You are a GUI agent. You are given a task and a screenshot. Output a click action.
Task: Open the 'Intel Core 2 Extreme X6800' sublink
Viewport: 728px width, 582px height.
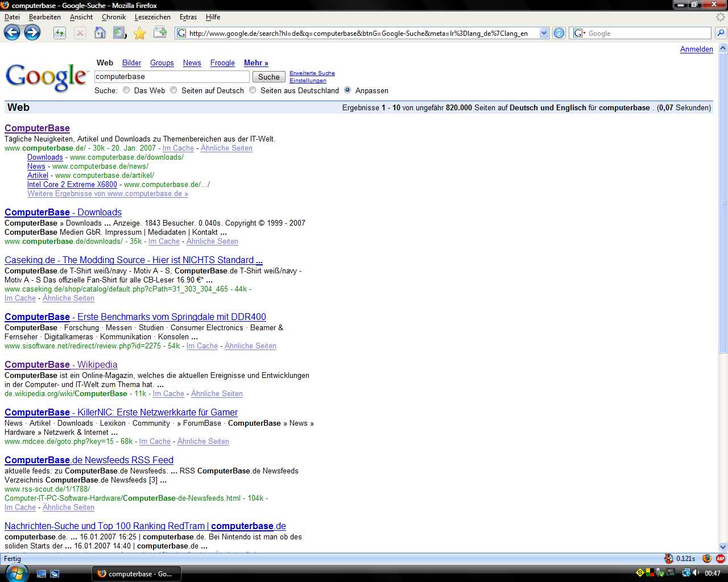pyautogui.click(x=72, y=184)
